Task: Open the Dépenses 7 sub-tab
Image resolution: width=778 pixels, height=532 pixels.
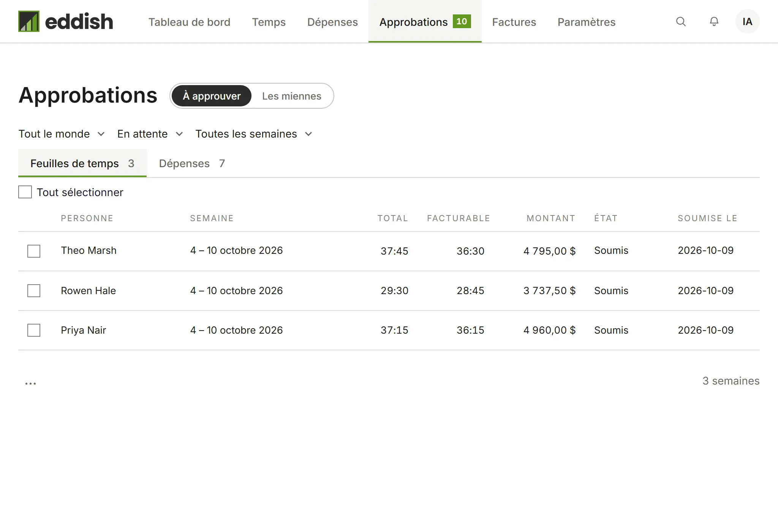Action: tap(192, 163)
